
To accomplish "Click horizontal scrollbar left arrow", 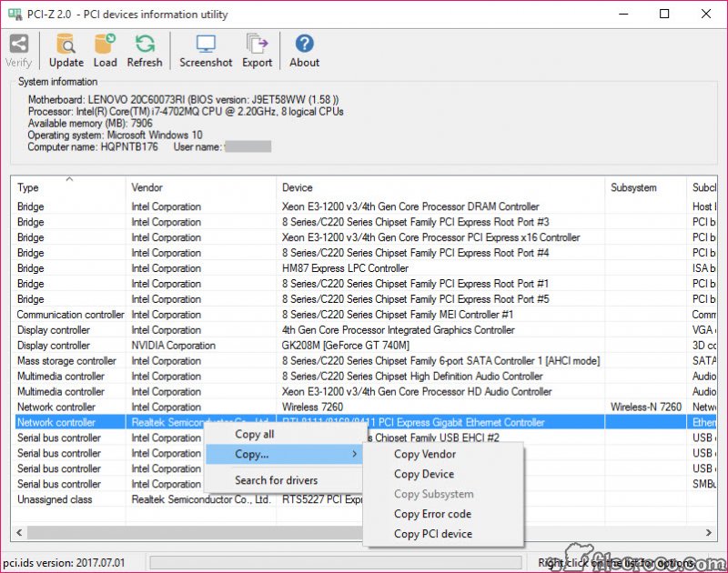I will [x=19, y=533].
